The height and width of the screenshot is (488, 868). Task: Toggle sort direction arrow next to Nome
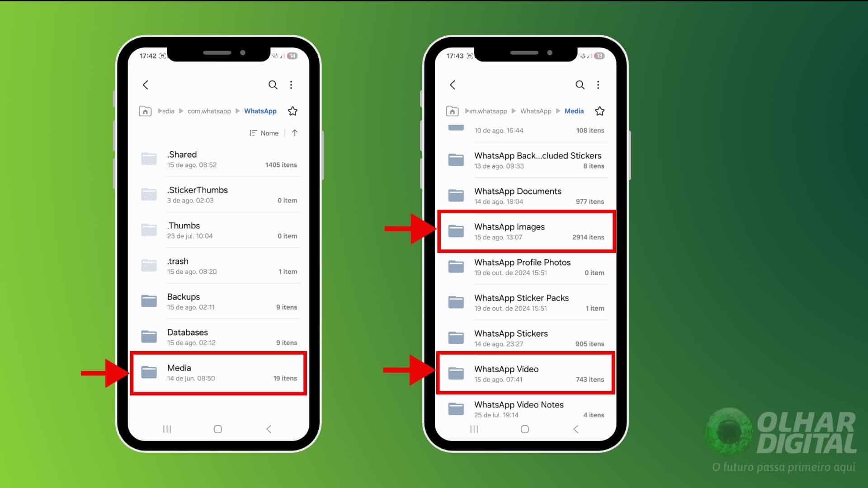295,133
